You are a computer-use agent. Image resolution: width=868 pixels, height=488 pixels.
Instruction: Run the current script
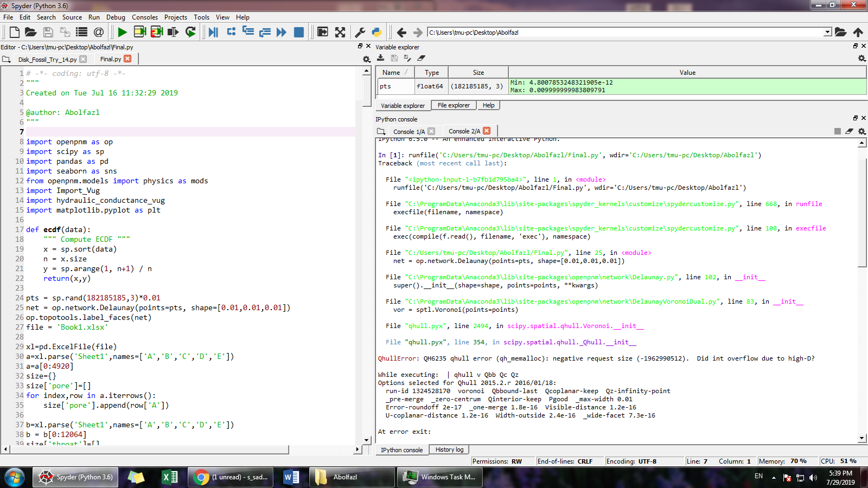coord(122,32)
